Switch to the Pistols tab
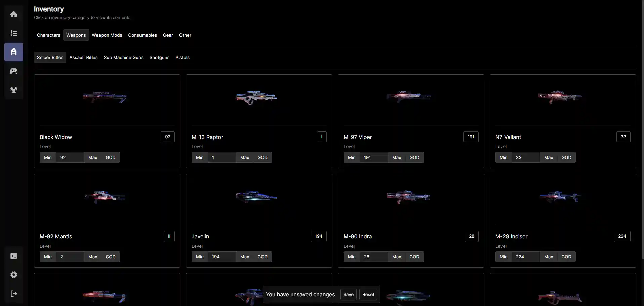This screenshot has width=644, height=306. 182,57
